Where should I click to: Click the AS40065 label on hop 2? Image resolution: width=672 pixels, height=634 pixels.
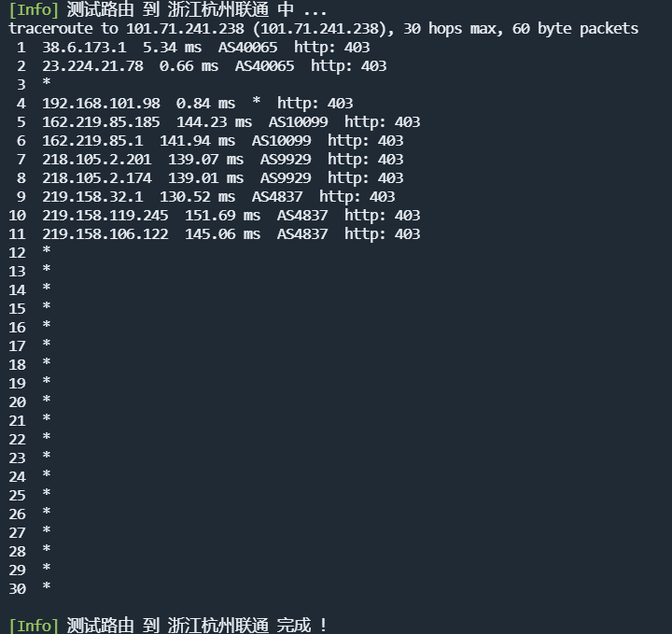pos(265,66)
